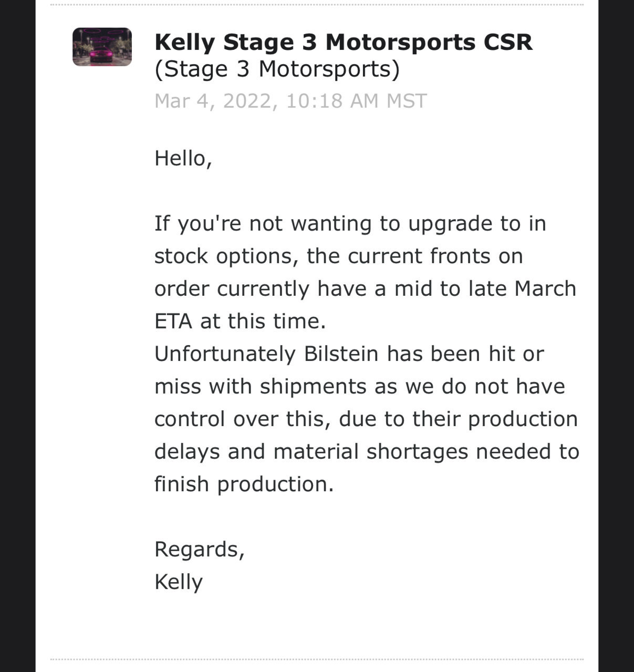This screenshot has height=672, width=634.
Task: Click the "finish production." line
Action: pos(244,484)
